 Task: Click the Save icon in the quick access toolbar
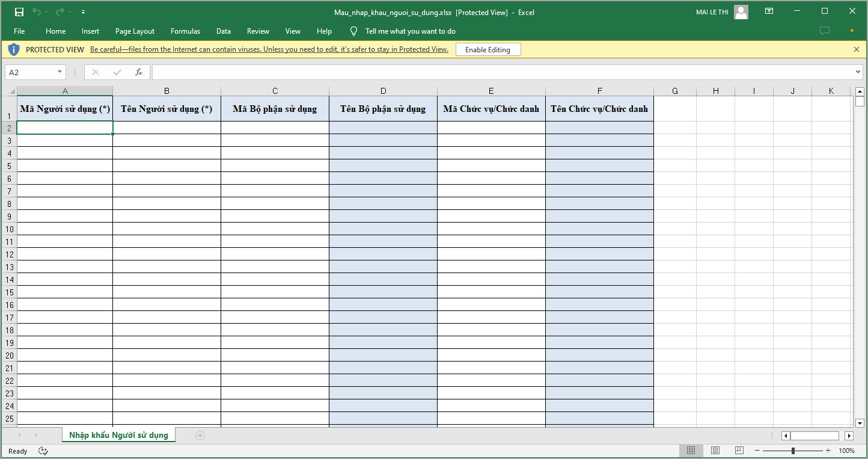click(x=19, y=12)
